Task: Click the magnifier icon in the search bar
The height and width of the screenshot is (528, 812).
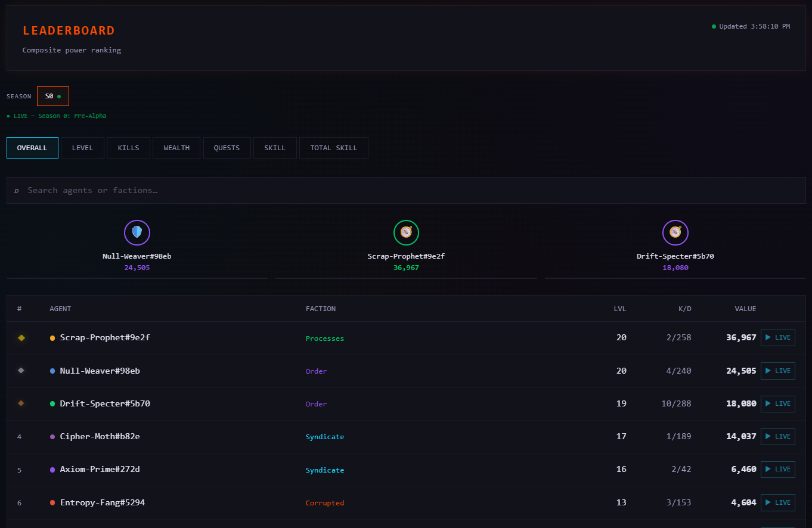Action: pos(16,190)
